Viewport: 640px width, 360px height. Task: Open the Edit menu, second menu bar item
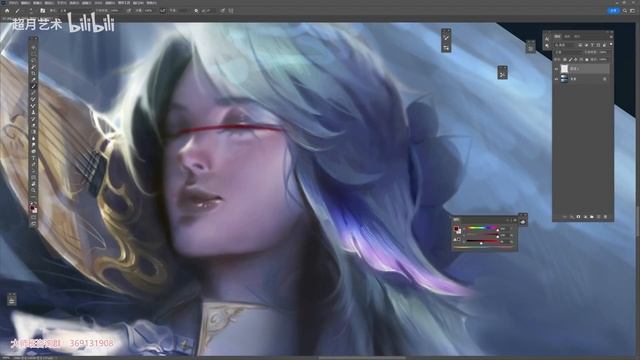pyautogui.click(x=25, y=3)
